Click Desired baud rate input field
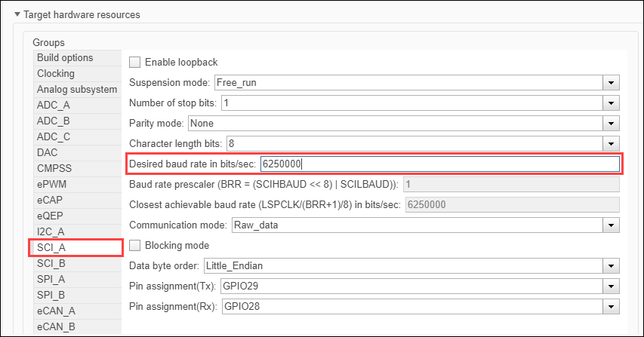The height and width of the screenshot is (337, 644). 439,164
